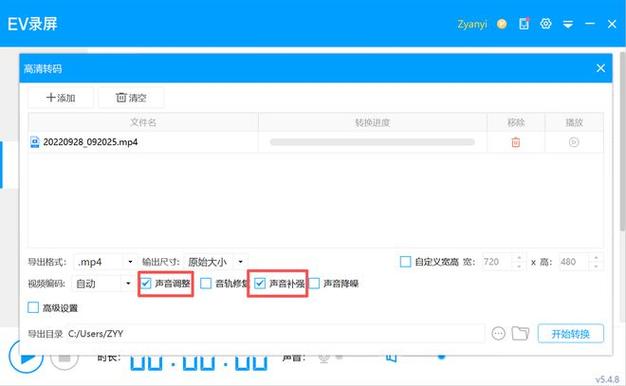Image resolution: width=626 pixels, height=386 pixels.
Task: Click the start recording play button in main window
Action: 26,358
